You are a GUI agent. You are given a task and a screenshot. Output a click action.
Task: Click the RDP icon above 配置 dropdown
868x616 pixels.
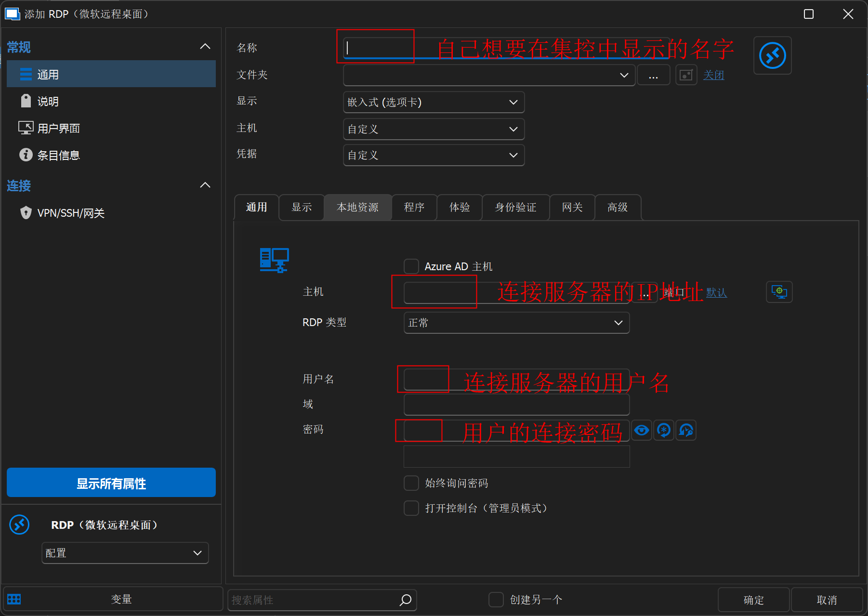(x=19, y=524)
